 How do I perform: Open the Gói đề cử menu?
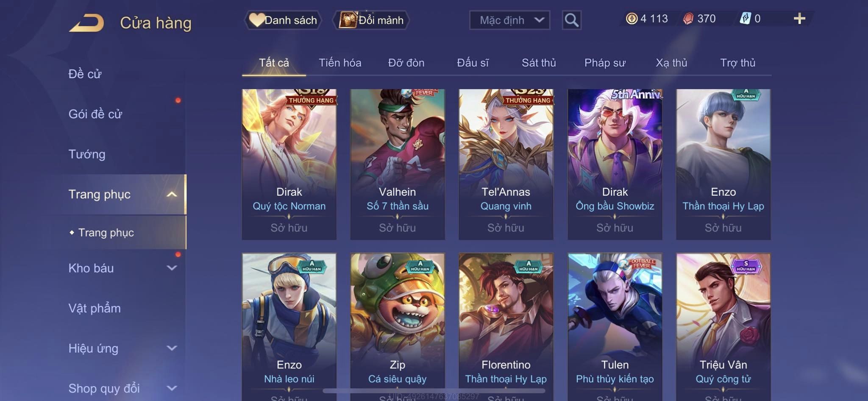[95, 114]
